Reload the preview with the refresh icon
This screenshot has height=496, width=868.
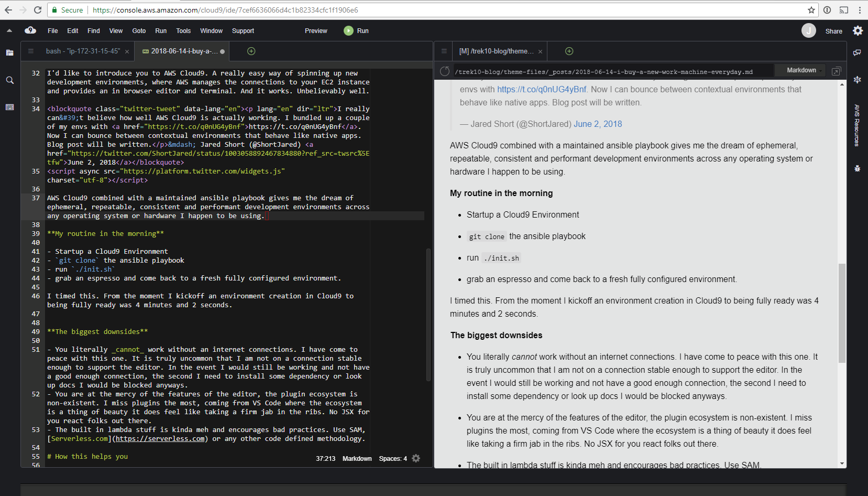point(445,71)
